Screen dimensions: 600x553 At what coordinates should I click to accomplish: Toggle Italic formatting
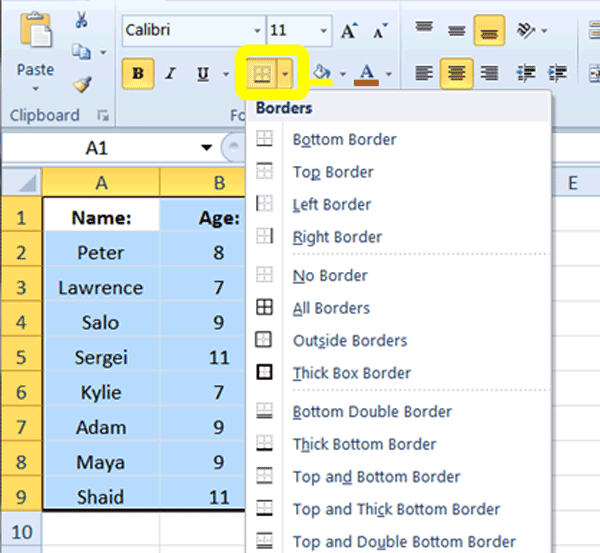point(170,73)
